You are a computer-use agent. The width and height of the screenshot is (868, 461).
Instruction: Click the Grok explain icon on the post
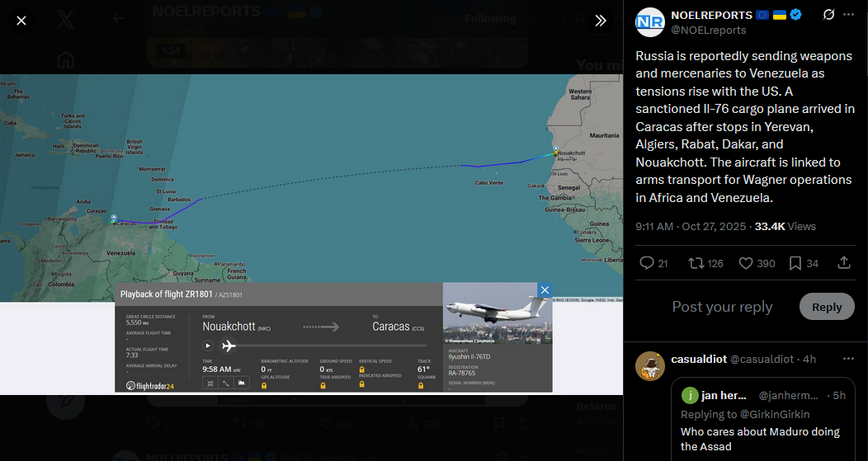[x=828, y=14]
